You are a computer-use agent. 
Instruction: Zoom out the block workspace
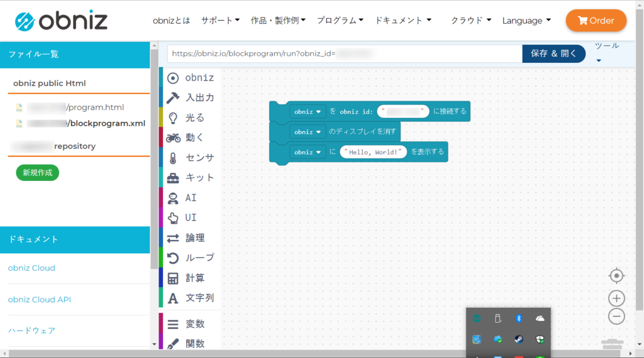tap(616, 316)
